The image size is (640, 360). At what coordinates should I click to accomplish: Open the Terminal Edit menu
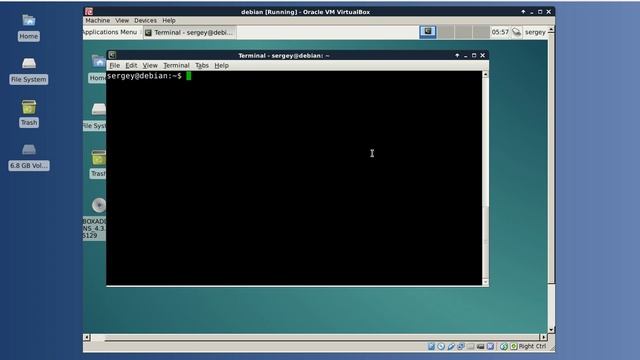coord(131,65)
